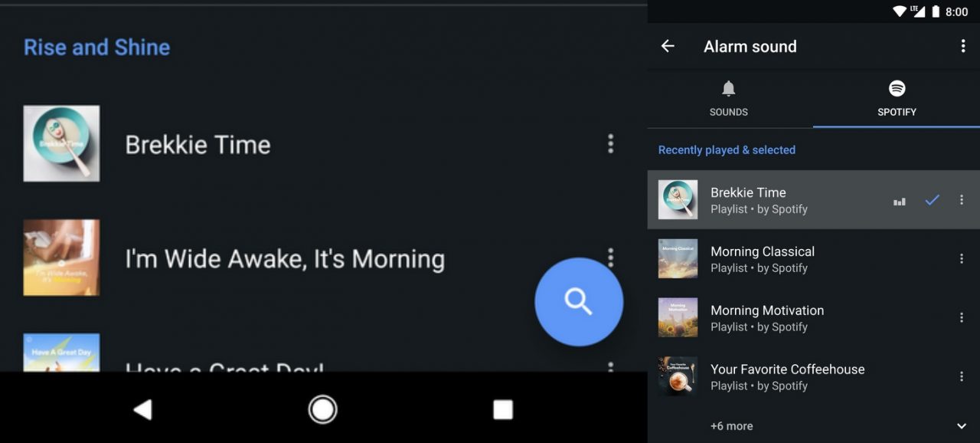
Task: Open options for Morning Motivation playlist
Action: 962,318
